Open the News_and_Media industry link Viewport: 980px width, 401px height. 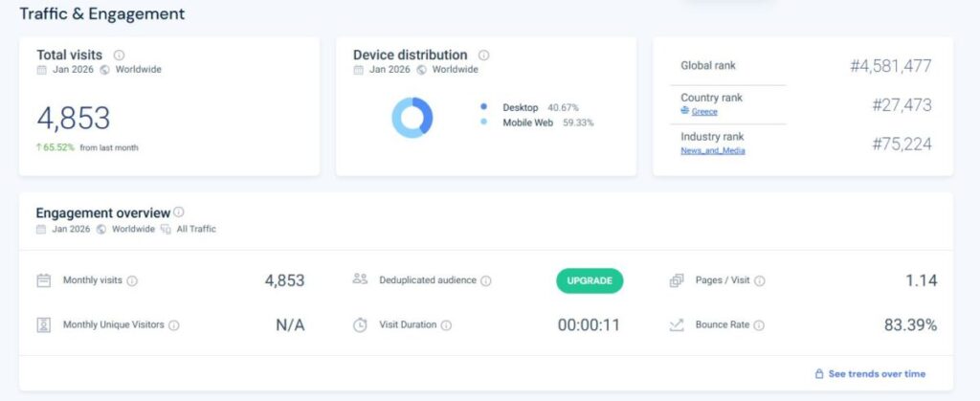[x=712, y=151]
